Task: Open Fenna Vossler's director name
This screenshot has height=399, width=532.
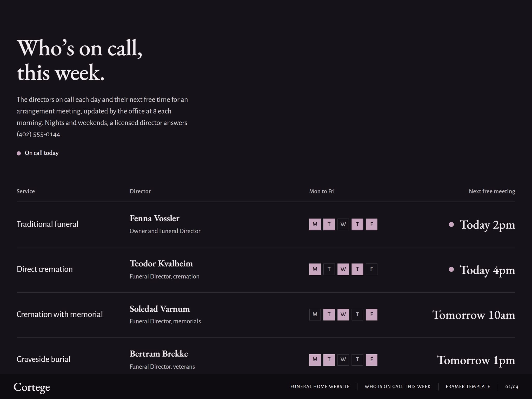Action: (155, 218)
